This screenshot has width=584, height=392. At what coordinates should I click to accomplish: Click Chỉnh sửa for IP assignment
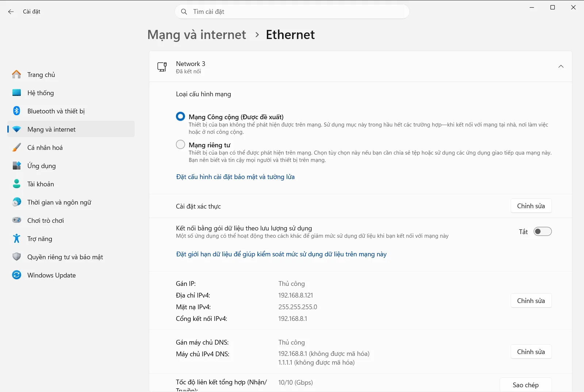pos(531,301)
